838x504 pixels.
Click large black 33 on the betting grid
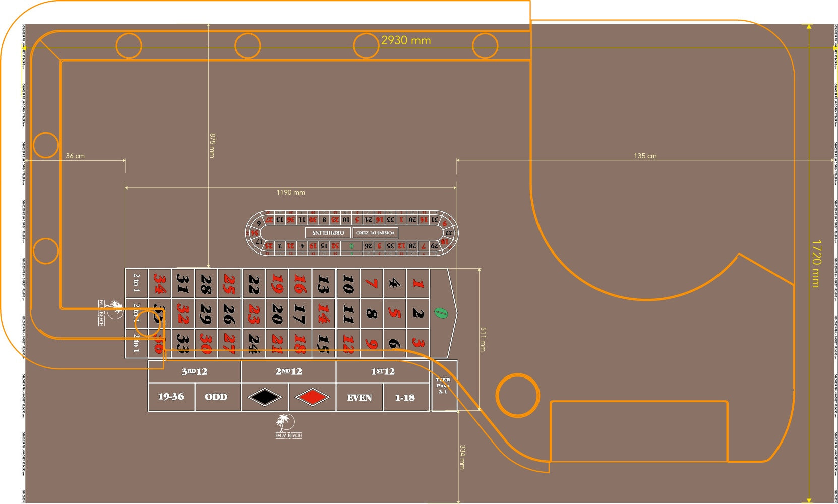pos(183,343)
